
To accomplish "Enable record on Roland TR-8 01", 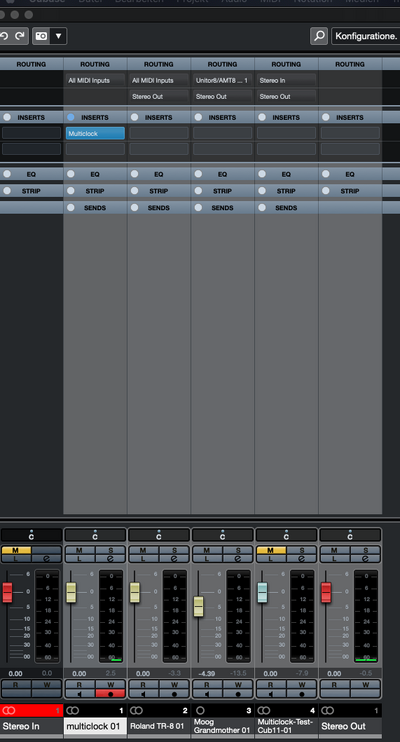I will pos(174,694).
